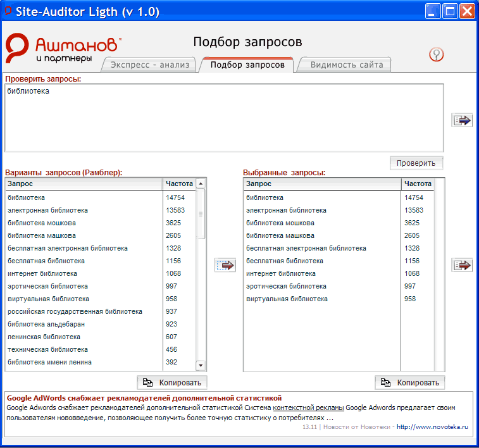Select 'библиотека альдебаран' row
479x448 pixels.
100,325
